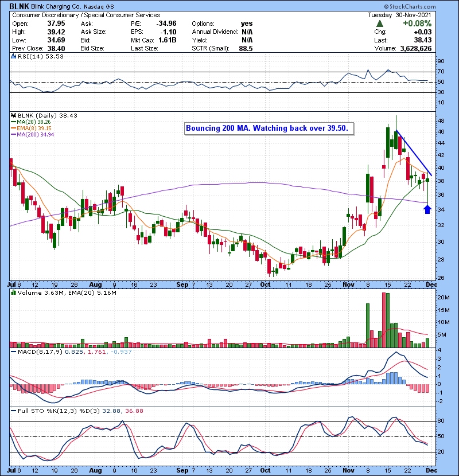Select the date Tuesday 30-Nov-2021
Screen dimensions: 459x476
pyautogui.click(x=400, y=15)
